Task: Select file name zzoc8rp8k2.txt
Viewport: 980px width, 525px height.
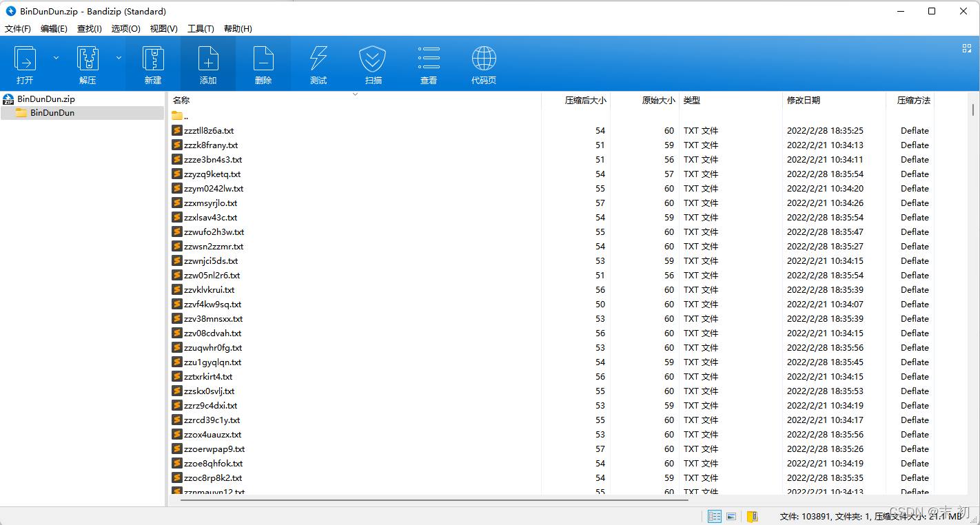Action: (213, 478)
